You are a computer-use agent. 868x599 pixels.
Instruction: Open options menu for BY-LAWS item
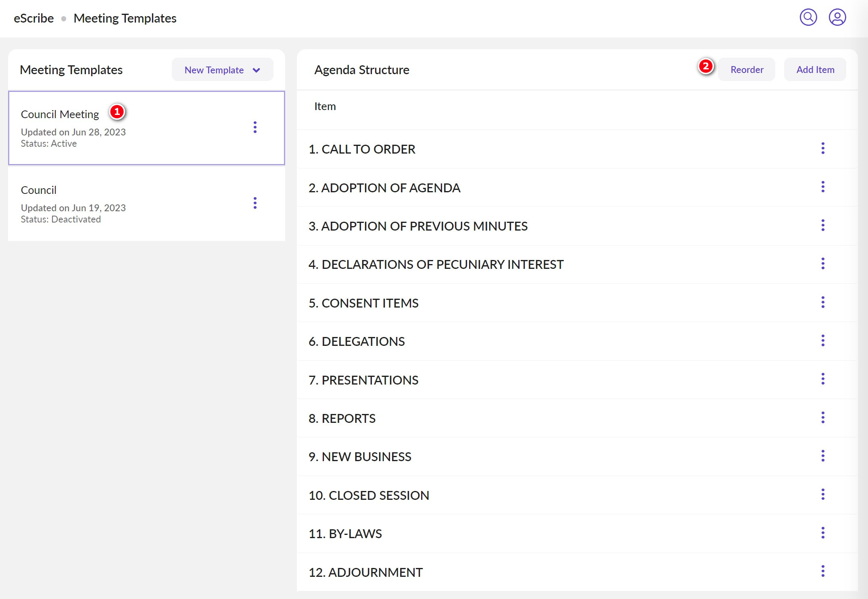pos(822,533)
